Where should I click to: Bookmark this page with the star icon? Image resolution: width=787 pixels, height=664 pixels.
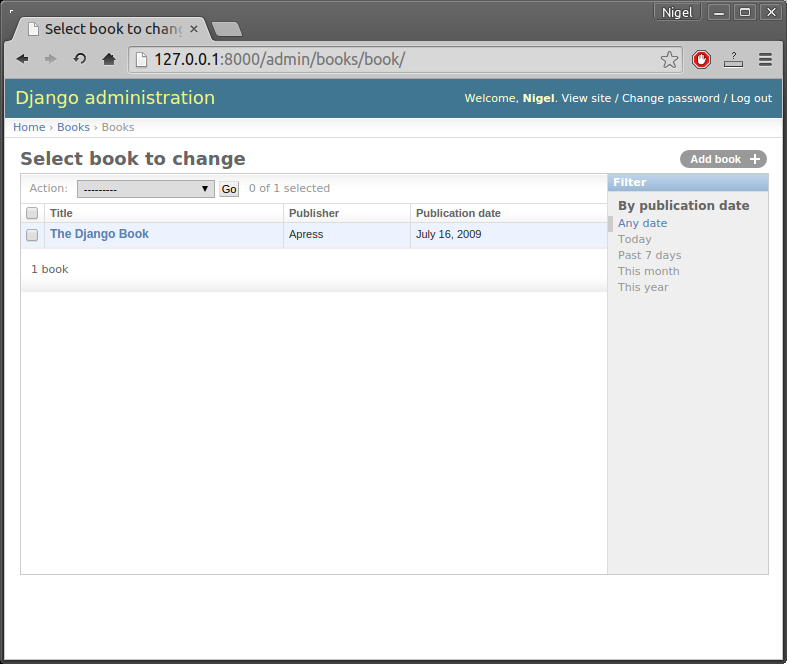[x=669, y=60]
